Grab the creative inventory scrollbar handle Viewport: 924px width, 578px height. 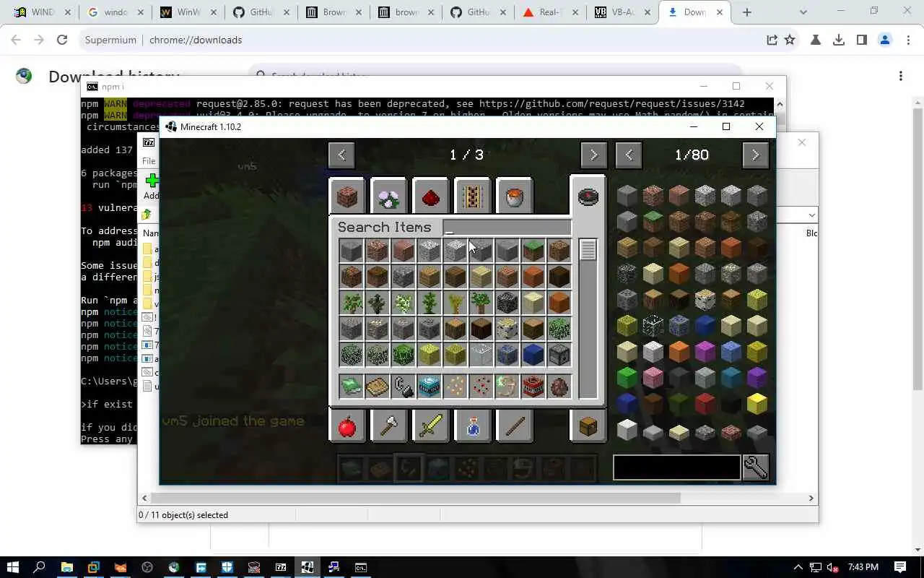tap(588, 250)
